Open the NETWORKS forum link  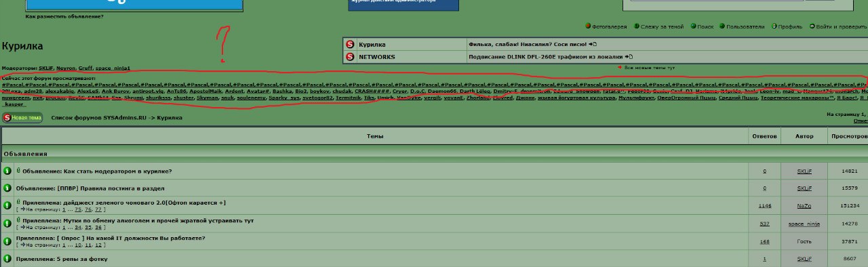pyautogui.click(x=376, y=57)
